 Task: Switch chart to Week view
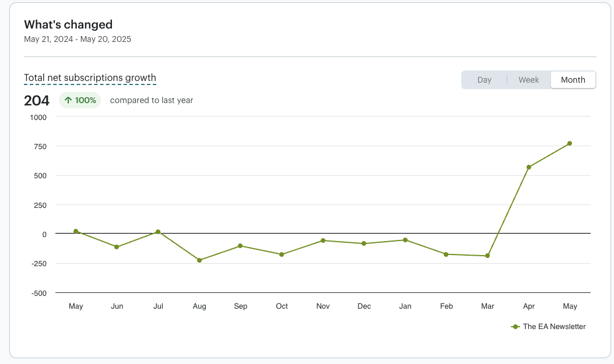(529, 80)
